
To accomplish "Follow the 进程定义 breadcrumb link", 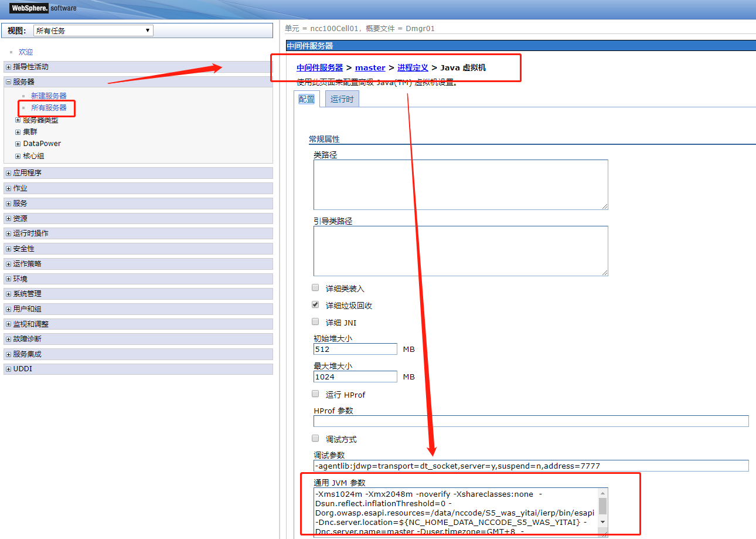I will (x=413, y=67).
